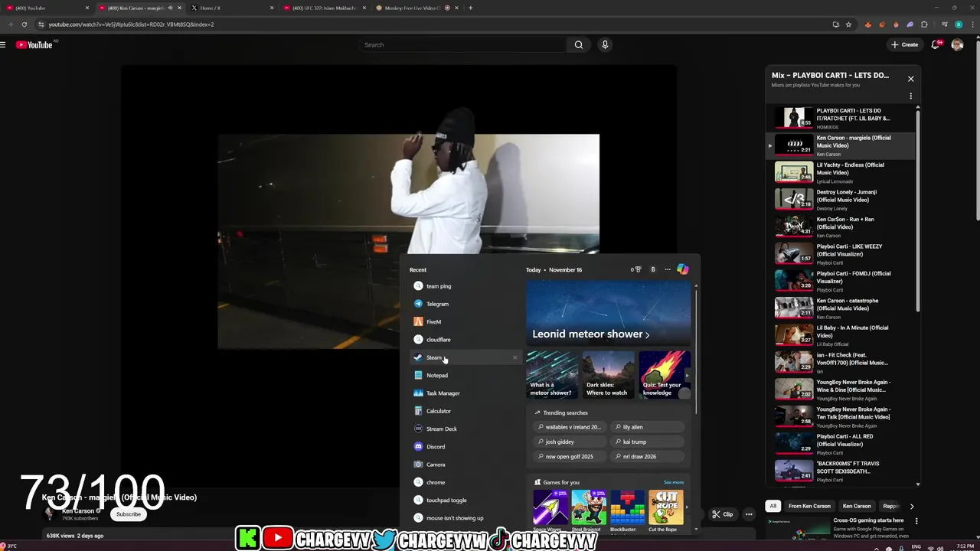Open Stream Deck from recent list
Image resolution: width=980 pixels, height=551 pixels.
point(464,429)
